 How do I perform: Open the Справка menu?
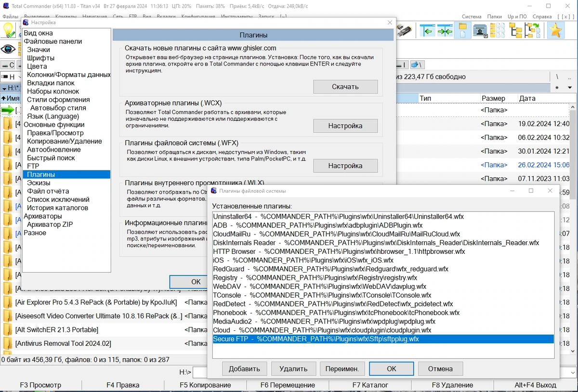pos(542,16)
